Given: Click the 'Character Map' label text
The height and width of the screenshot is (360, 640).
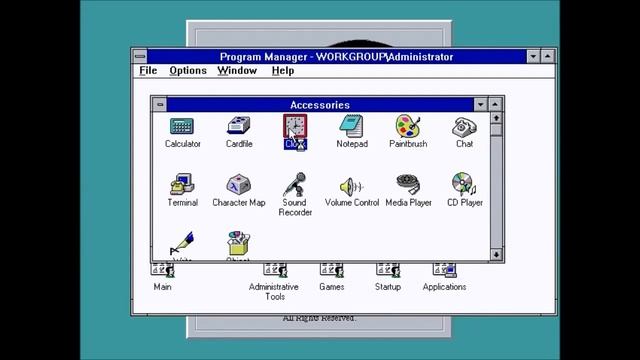Looking at the screenshot, I should 239,202.
